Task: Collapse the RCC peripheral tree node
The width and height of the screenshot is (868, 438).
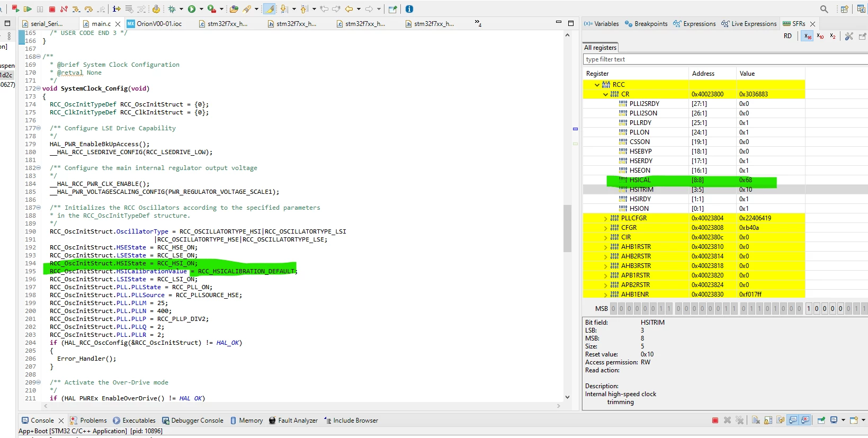Action: (597, 85)
